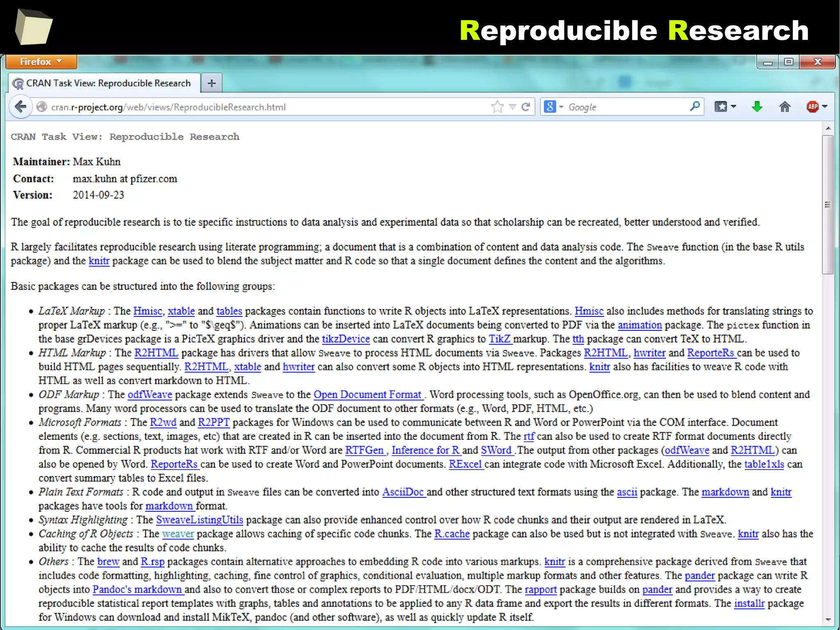840x630 pixels.
Task: Open the R2wd package link
Action: 163,423
